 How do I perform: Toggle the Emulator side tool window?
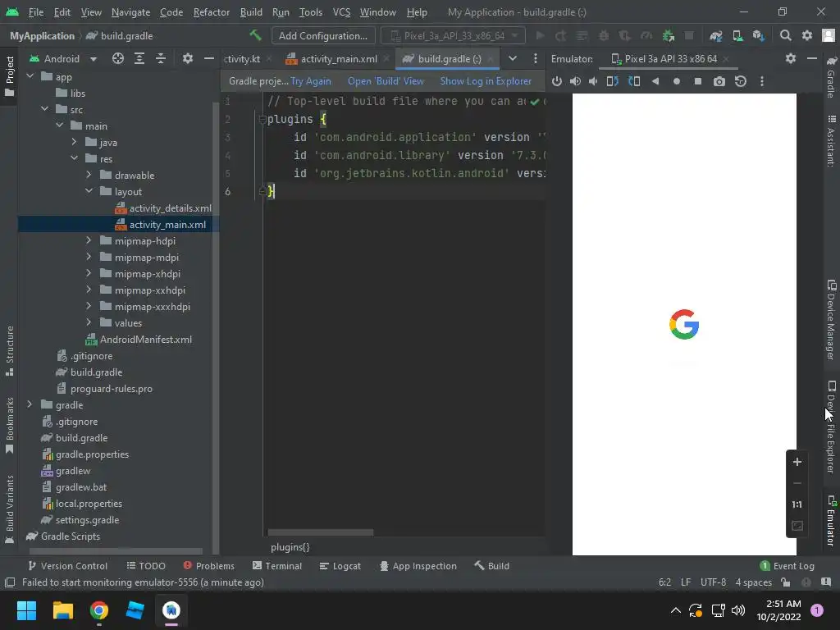pyautogui.click(x=831, y=521)
